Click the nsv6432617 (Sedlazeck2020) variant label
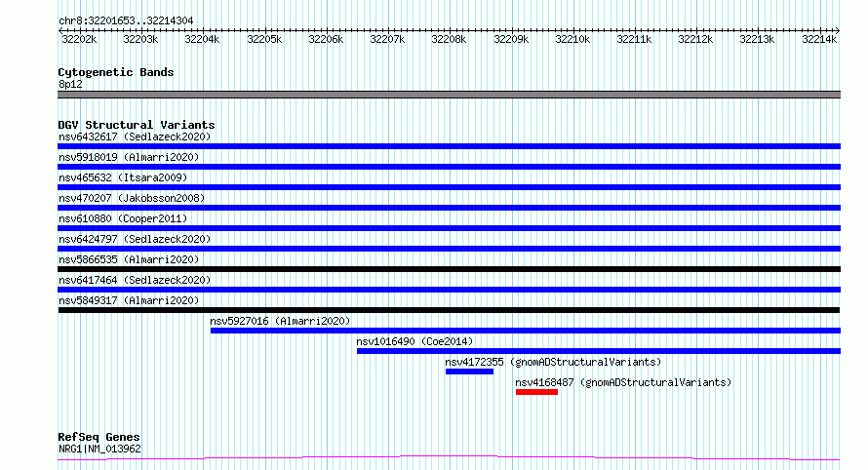 (x=135, y=137)
